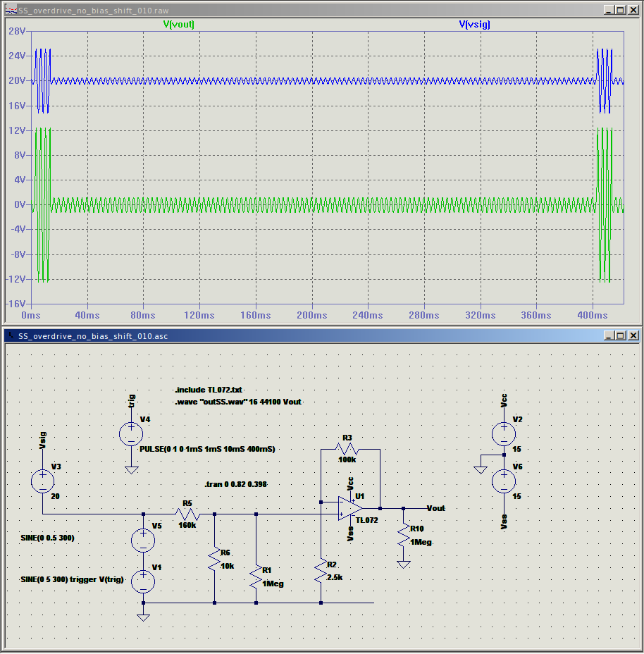The height and width of the screenshot is (654, 644).
Task: Select resistor R6 10k
Action: click(214, 560)
